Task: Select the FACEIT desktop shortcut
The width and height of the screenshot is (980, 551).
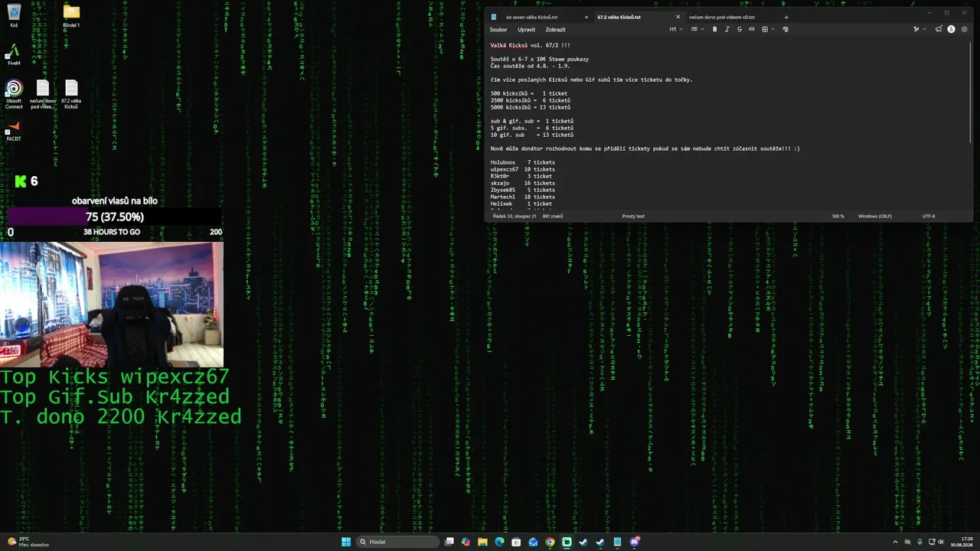Action: click(14, 131)
